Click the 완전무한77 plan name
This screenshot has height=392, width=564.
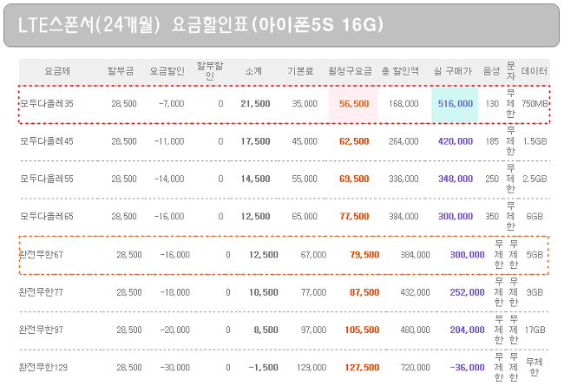(x=41, y=292)
